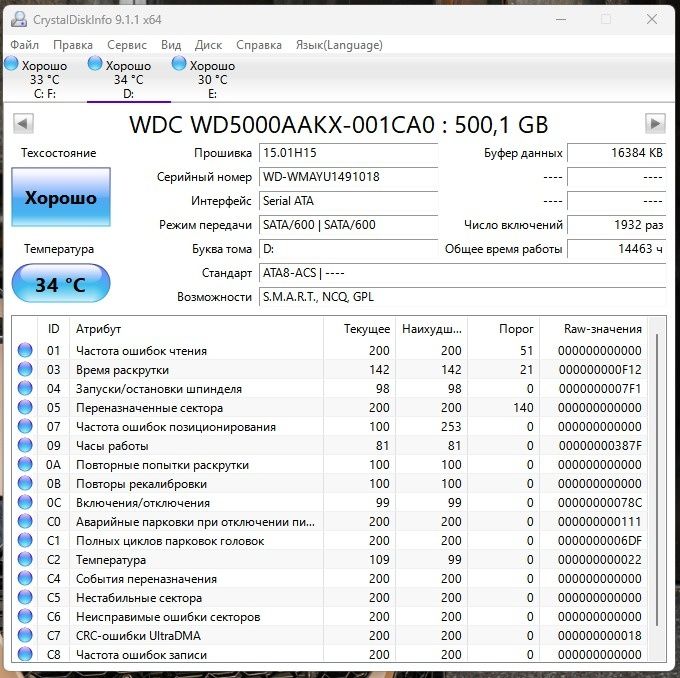This screenshot has width=680, height=678.
Task: Click status orb for attribute 05
Action: [x=25, y=407]
